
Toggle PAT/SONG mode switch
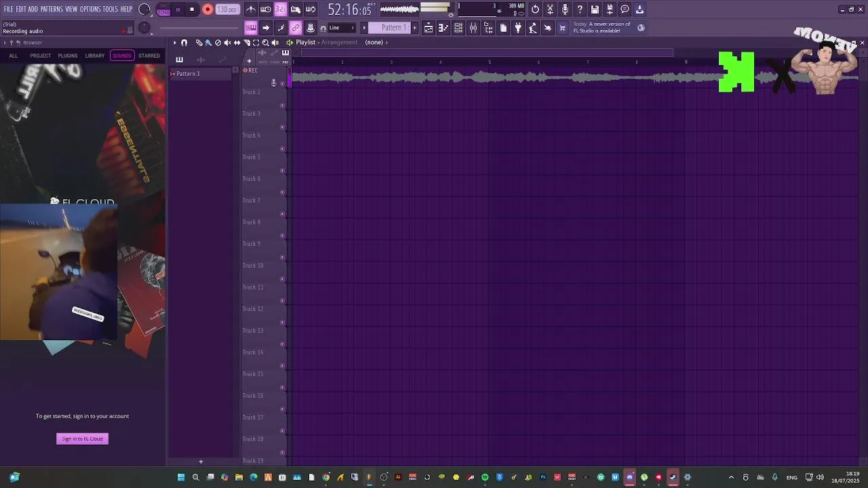click(x=163, y=9)
